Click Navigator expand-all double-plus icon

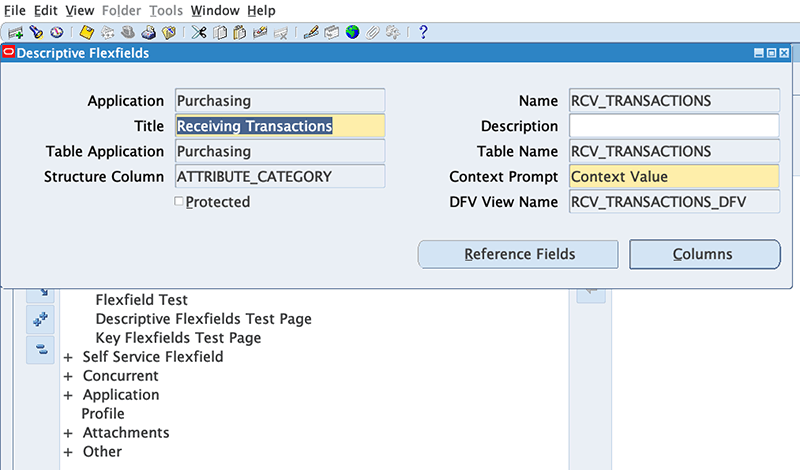[40, 319]
